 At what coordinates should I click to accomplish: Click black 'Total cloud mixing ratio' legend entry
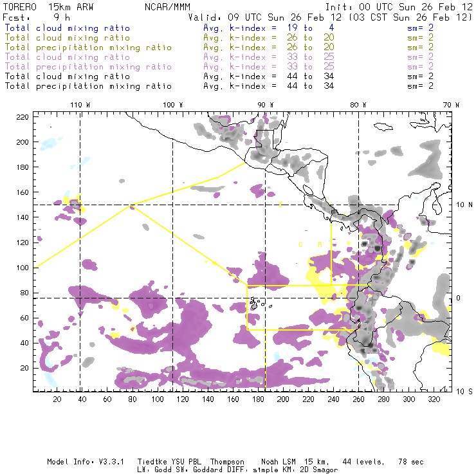pos(68,76)
